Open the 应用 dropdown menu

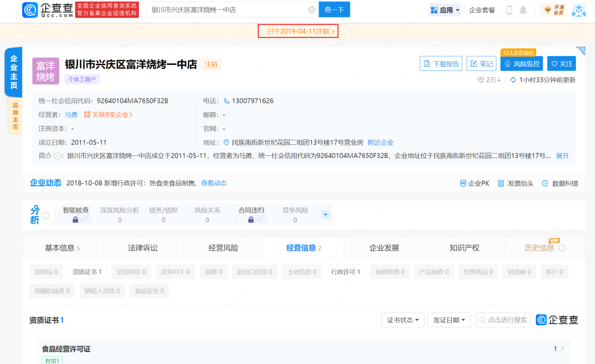[x=445, y=10]
